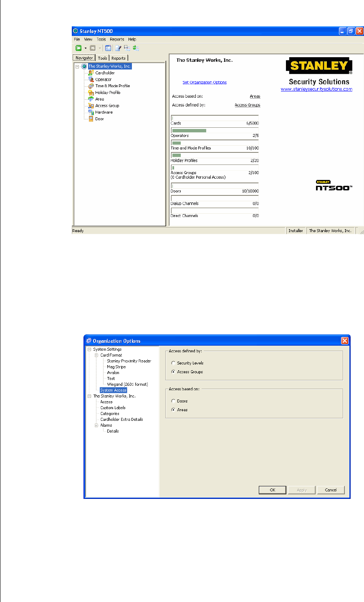This screenshot has height=602, width=364.
Task: Select the Areas radio button
Action: point(173,410)
